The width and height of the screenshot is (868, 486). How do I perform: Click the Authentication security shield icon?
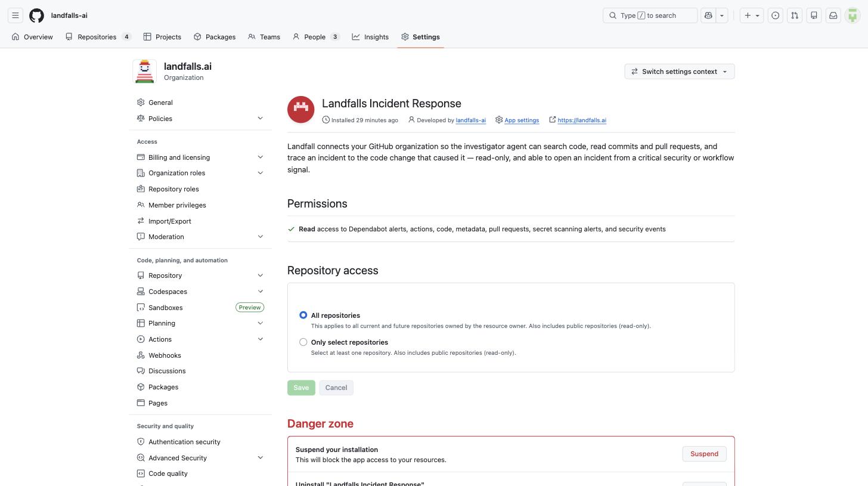141,442
